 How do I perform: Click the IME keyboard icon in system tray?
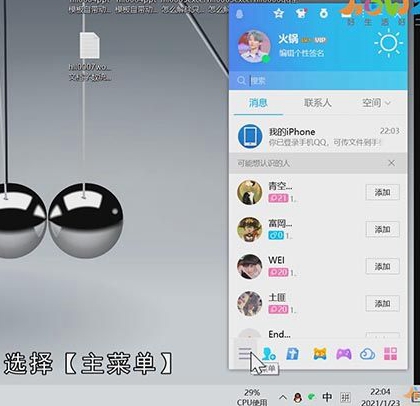click(x=345, y=397)
